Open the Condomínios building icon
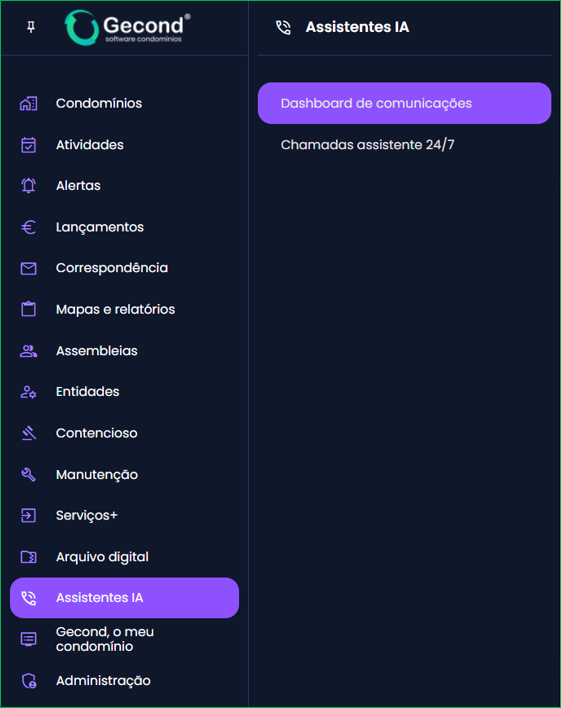561x708 pixels. click(28, 103)
